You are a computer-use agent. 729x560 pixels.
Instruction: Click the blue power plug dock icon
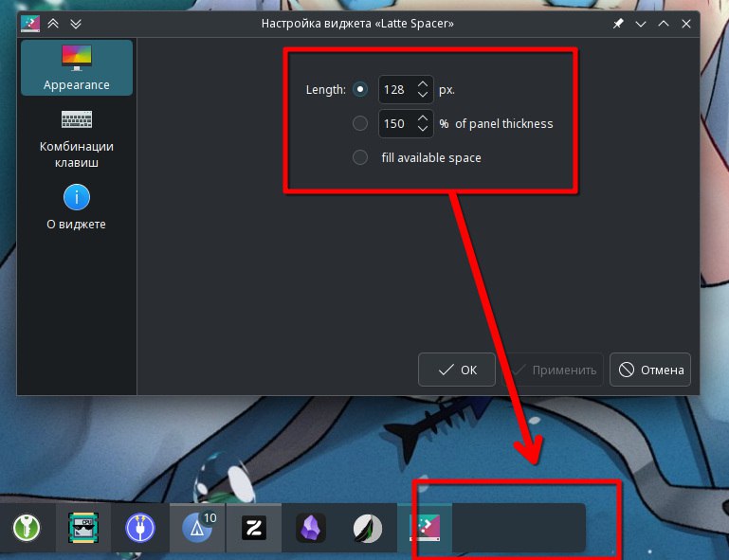coord(139,528)
